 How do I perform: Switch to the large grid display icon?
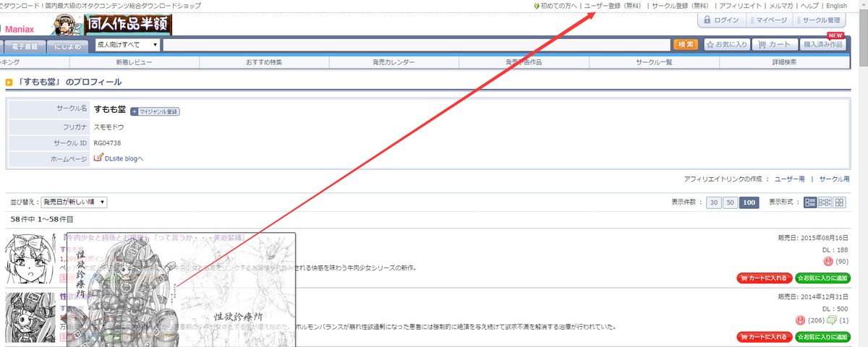click(839, 202)
